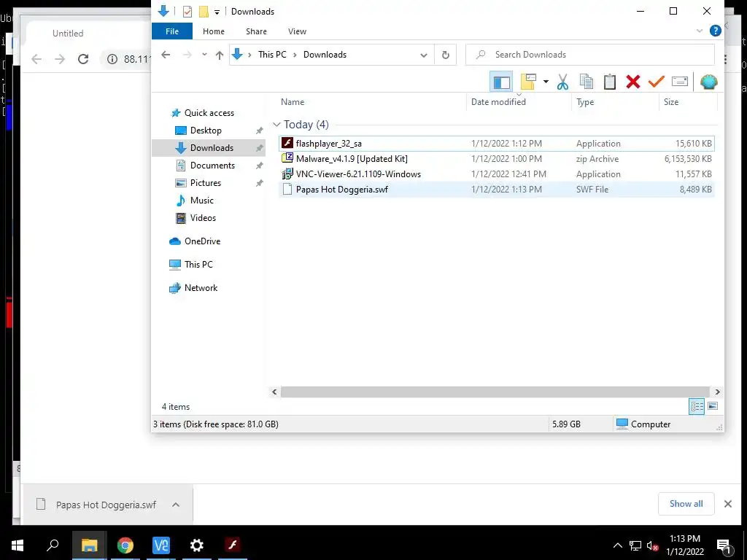
Task: Switch to the Share ribbon tab
Action: tap(256, 31)
